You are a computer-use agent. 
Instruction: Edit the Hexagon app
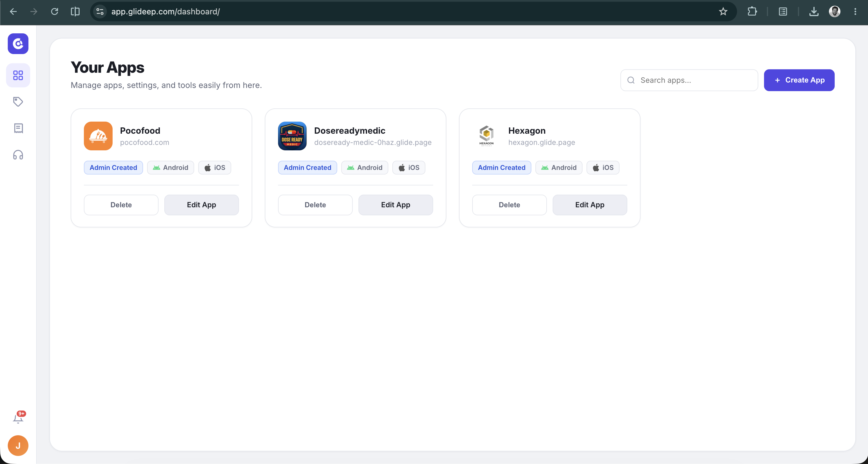pyautogui.click(x=590, y=205)
